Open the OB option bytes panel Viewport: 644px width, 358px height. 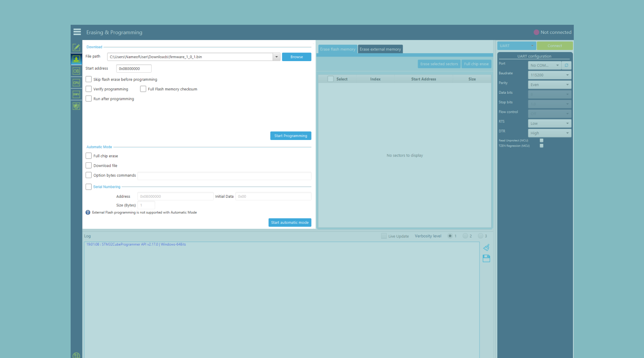pyautogui.click(x=76, y=71)
